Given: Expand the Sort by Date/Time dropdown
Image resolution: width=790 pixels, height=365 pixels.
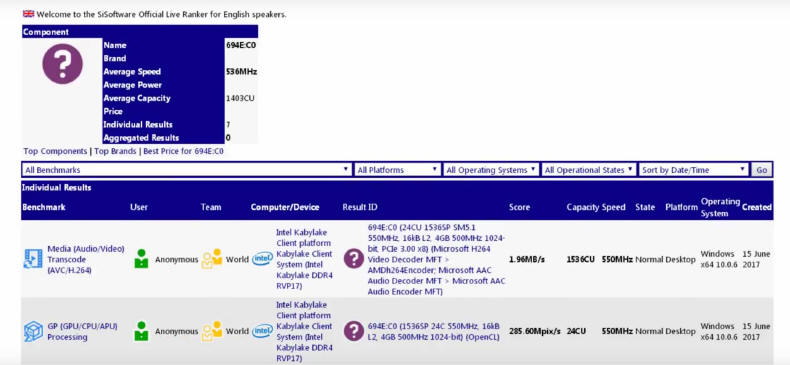Looking at the screenshot, I should pyautogui.click(x=694, y=170).
